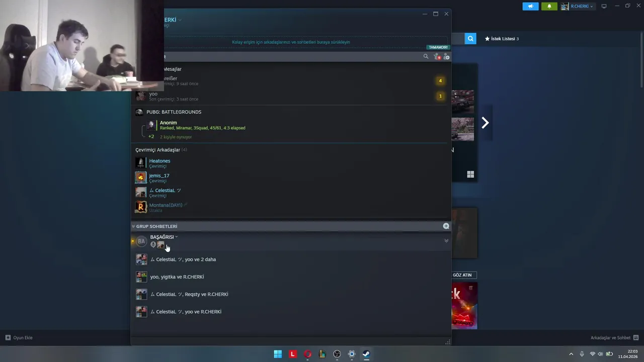Open group chat CelestiaL, yoo ve R.CHERKİ
Image resolution: width=644 pixels, height=362 pixels.
click(291, 312)
